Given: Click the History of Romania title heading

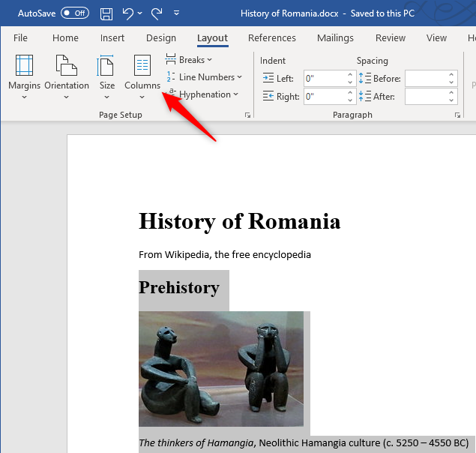Looking at the screenshot, I should (240, 221).
